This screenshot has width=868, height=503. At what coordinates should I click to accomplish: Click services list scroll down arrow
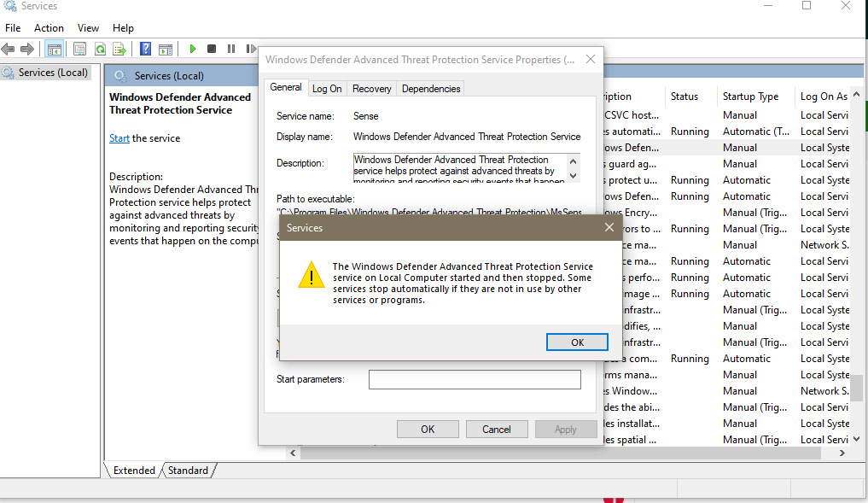click(856, 439)
